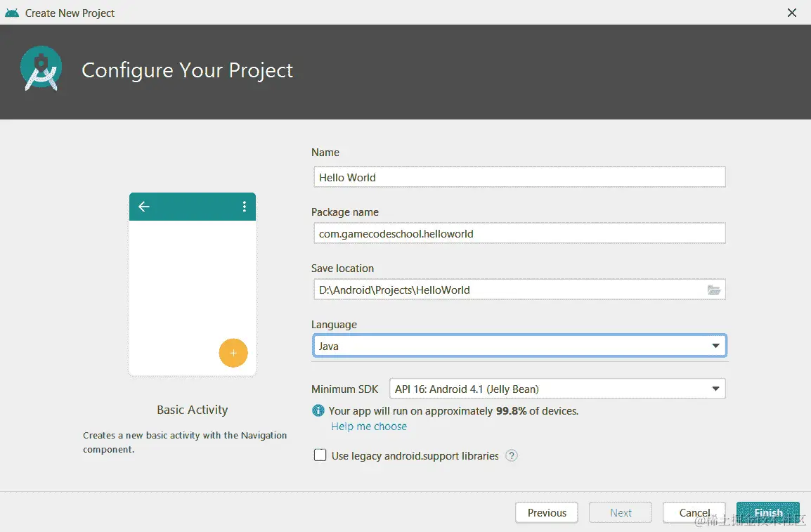This screenshot has height=532, width=811.
Task: Click the three-dot overflow icon in the preview
Action: coord(244,207)
